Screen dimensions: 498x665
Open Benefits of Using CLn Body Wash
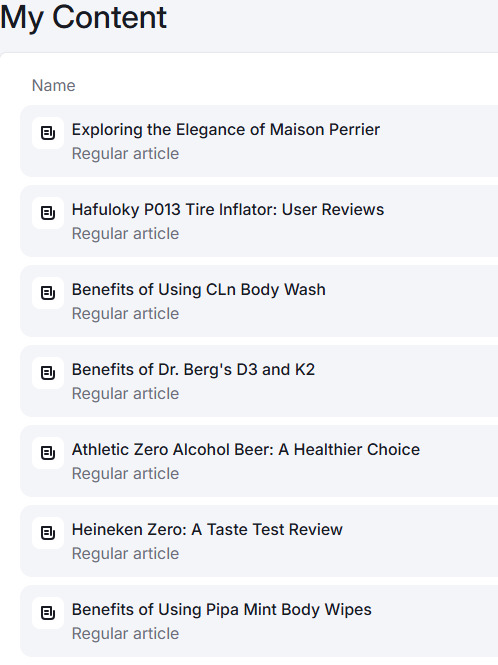coord(199,290)
